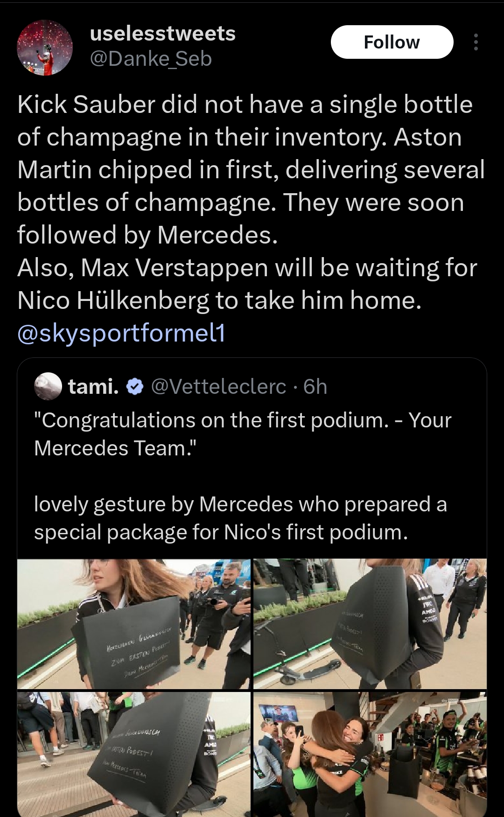Open the @skysportformel1 mention link

point(121,333)
